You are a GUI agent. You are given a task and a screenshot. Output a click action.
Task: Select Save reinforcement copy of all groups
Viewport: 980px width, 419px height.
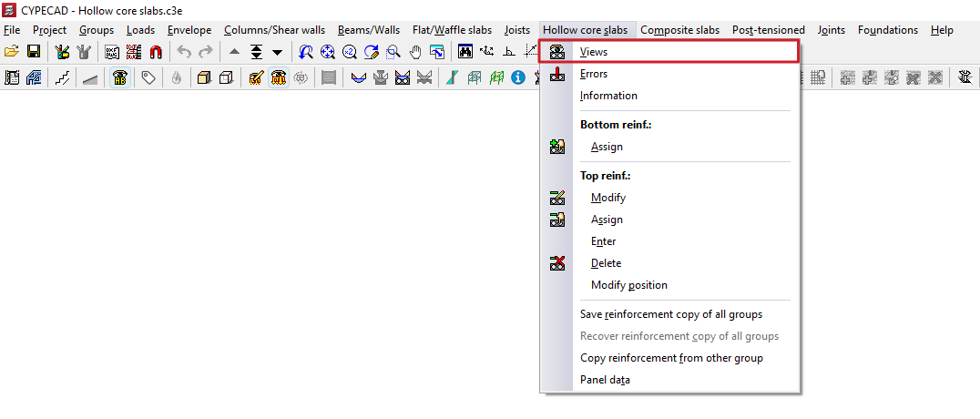pyautogui.click(x=669, y=314)
